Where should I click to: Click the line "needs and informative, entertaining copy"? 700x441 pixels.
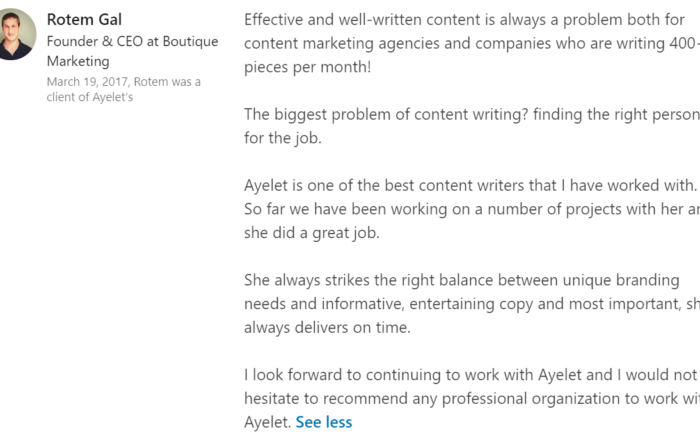click(x=472, y=304)
